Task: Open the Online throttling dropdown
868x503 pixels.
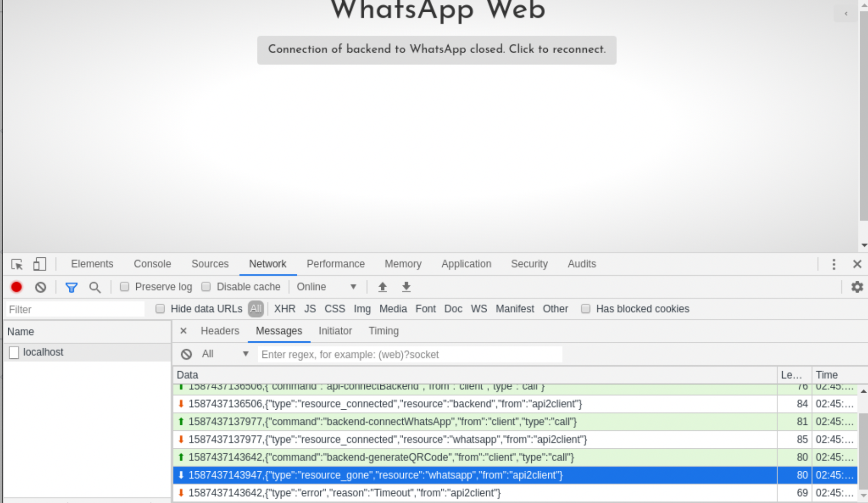Action: point(327,287)
